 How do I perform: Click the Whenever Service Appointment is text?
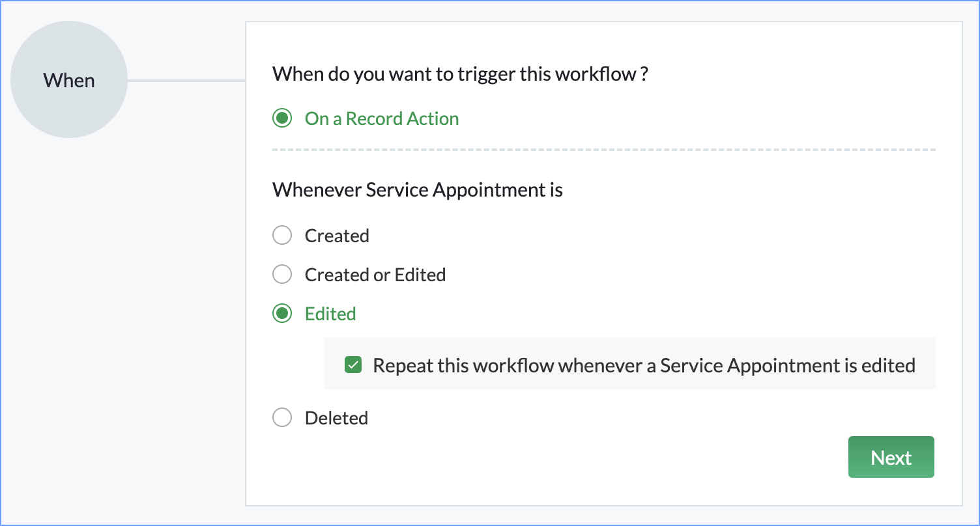point(418,190)
